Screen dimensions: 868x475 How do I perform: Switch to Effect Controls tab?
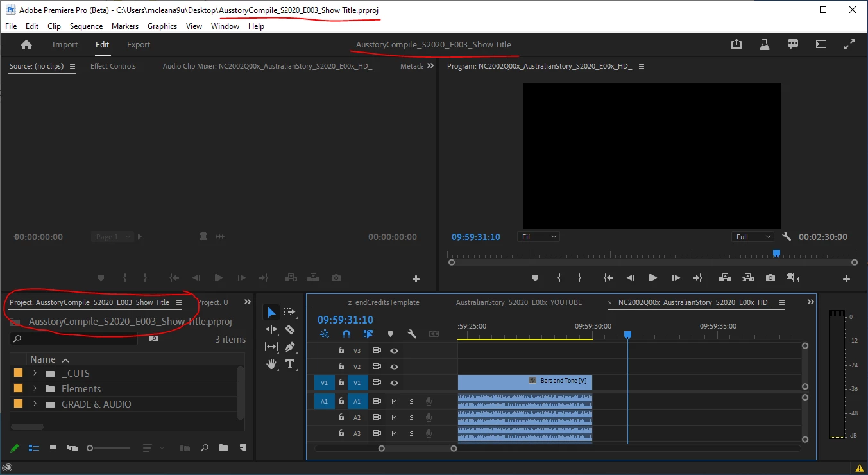click(113, 66)
